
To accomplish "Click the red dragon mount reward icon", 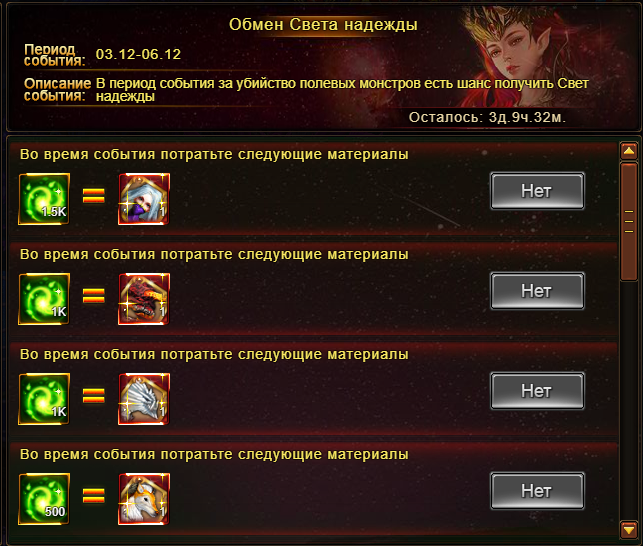I will [144, 299].
